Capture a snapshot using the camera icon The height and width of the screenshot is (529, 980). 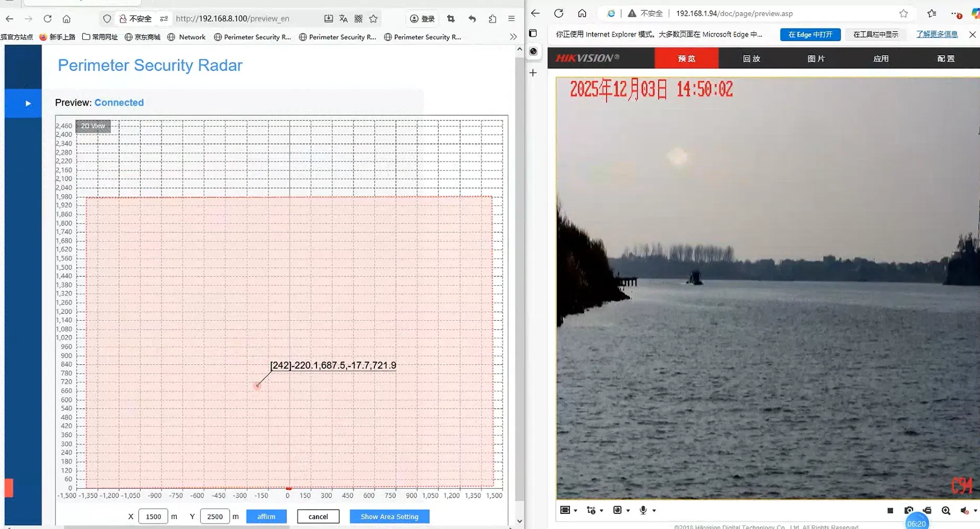coord(909,510)
